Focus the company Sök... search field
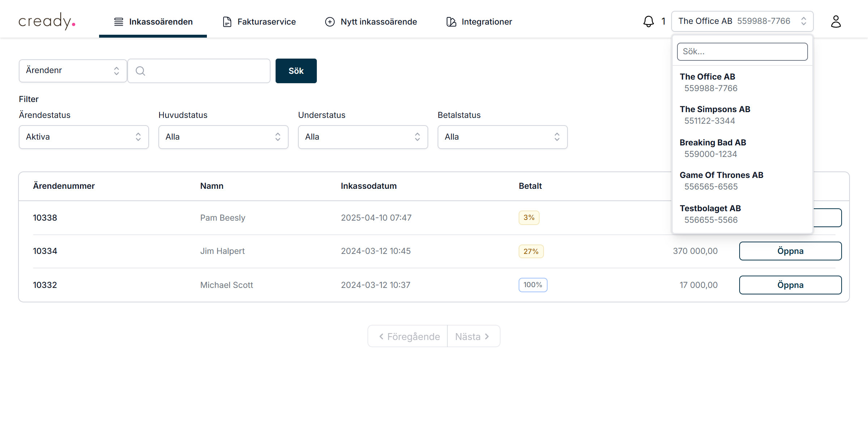 coord(742,51)
